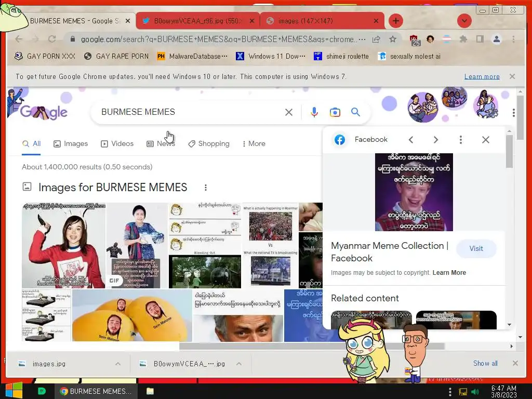Show previous image in Facebook panel
Image resolution: width=532 pixels, height=399 pixels.
tap(411, 139)
